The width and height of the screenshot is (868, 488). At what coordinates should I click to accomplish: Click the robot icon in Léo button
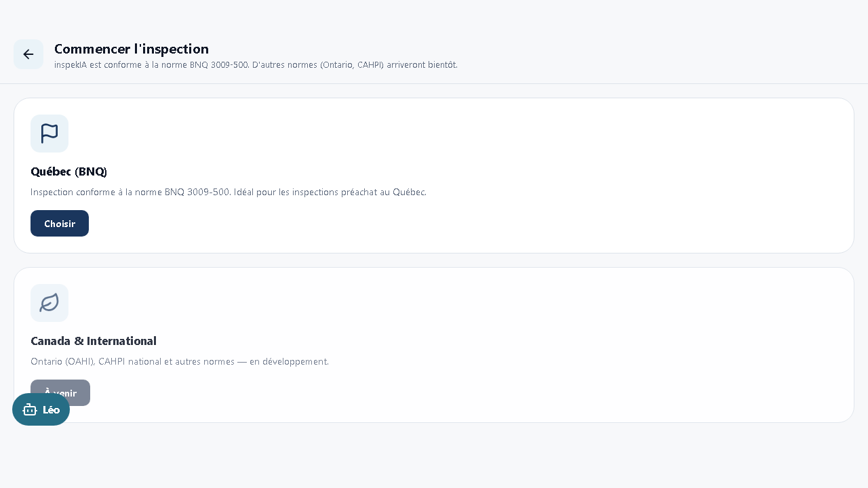click(x=30, y=409)
